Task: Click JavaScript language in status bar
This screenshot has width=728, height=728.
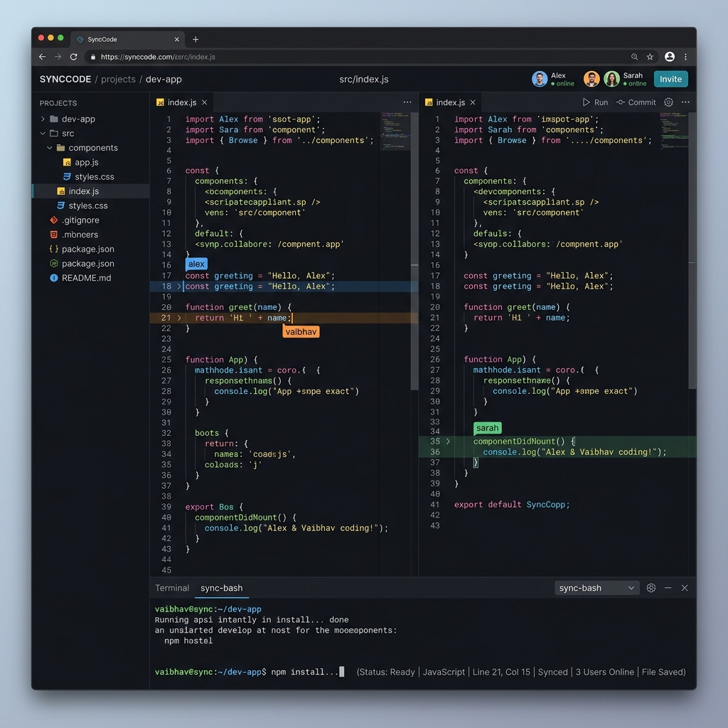Action: point(444,672)
